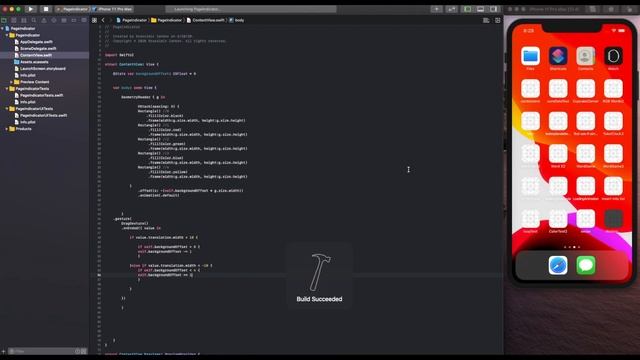The height and width of the screenshot is (360, 640).
Task: Expand the Products folder
Action: [7, 129]
